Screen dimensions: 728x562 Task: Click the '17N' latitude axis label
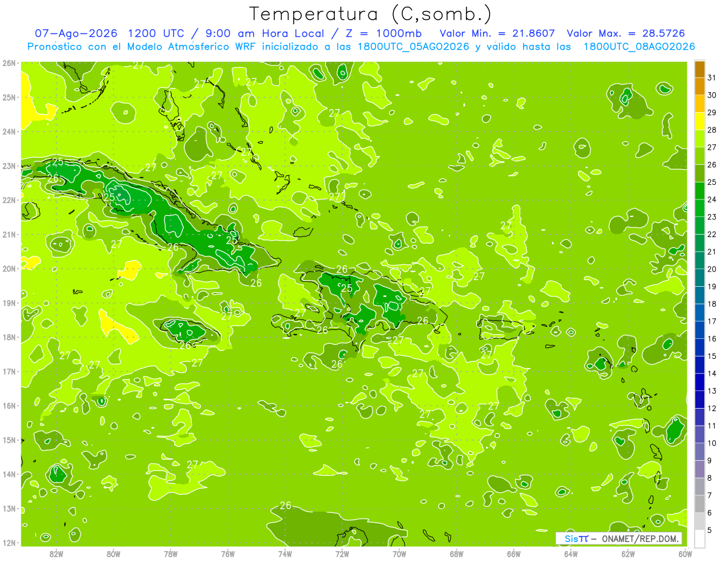tap(8, 372)
